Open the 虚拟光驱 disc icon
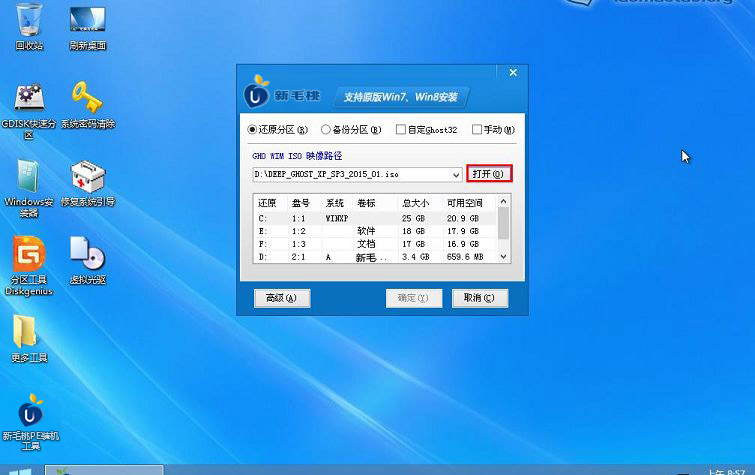Image resolution: width=755 pixels, height=475 pixels. (x=88, y=260)
